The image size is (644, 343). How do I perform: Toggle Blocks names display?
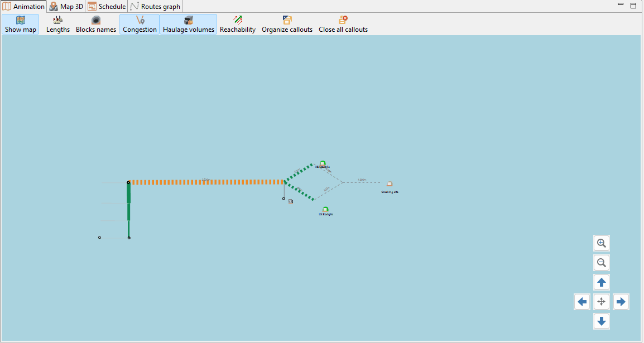click(x=95, y=24)
